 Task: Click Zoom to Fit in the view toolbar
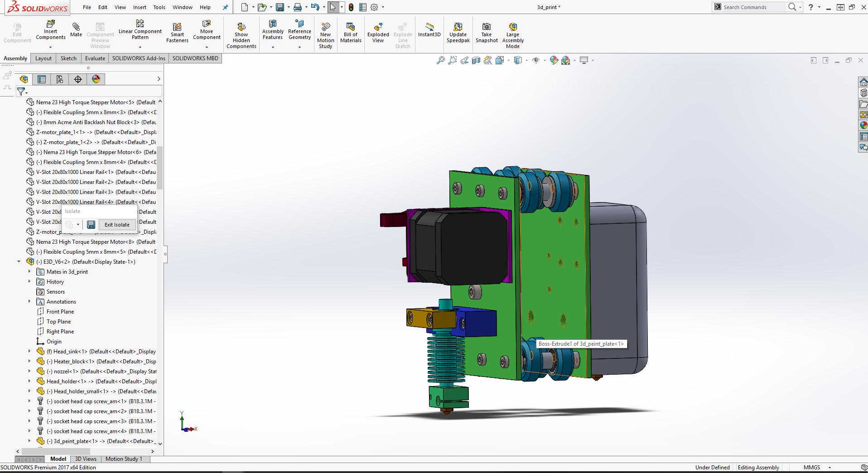[440, 60]
